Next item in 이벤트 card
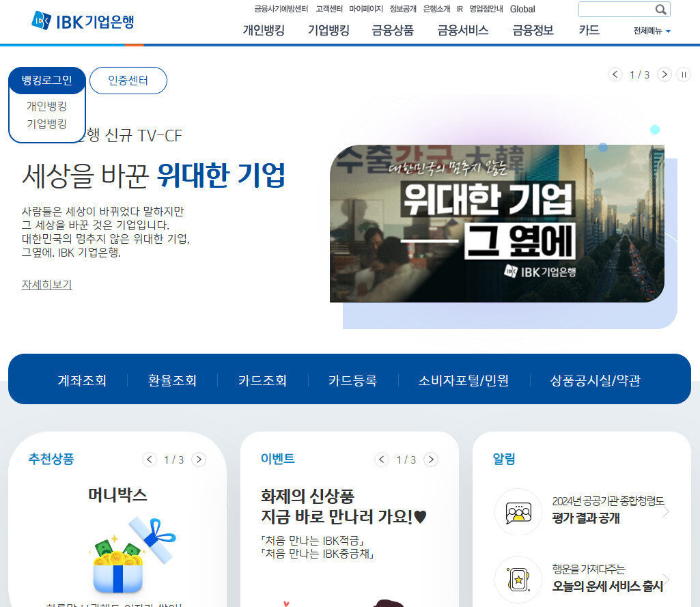700x607 pixels. [431, 460]
